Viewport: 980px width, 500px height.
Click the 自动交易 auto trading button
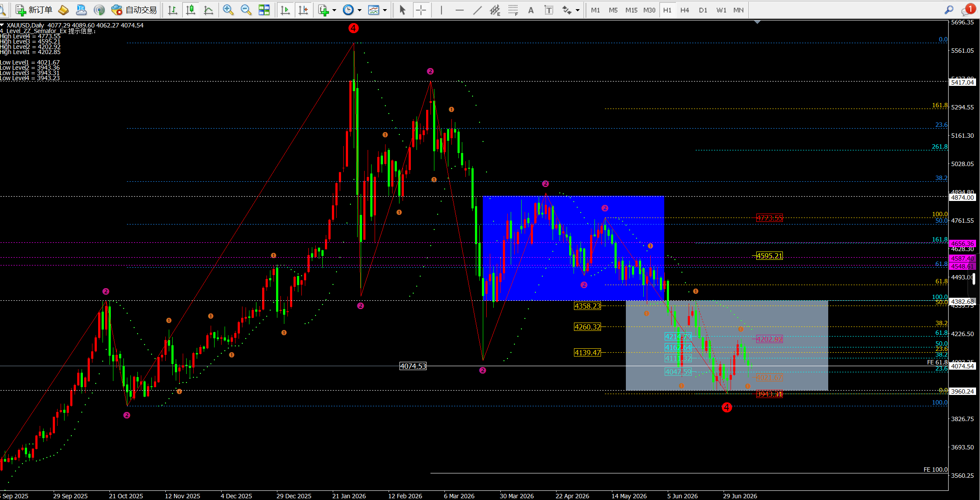pos(134,10)
